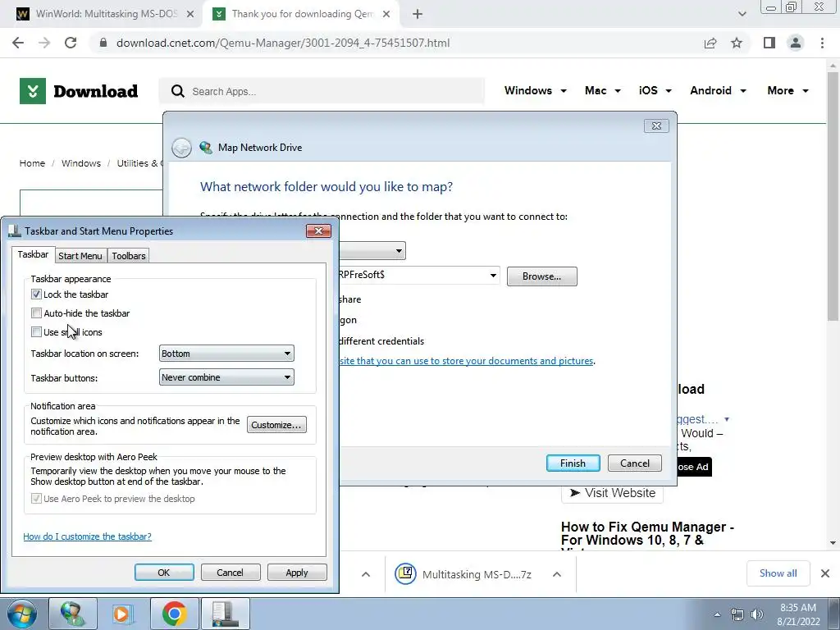The image size is (840, 630).
Task: Close the Qemu download tab
Action: pyautogui.click(x=386, y=14)
